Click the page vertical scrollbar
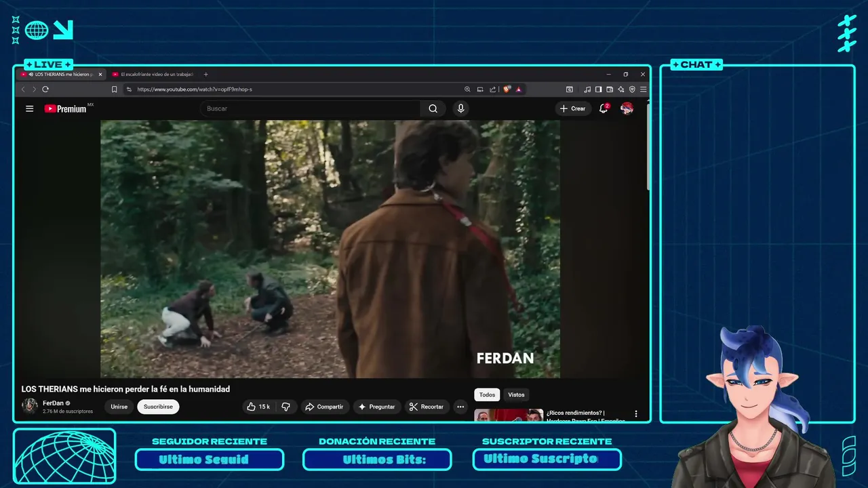Image resolution: width=868 pixels, height=488 pixels. pyautogui.click(x=648, y=146)
